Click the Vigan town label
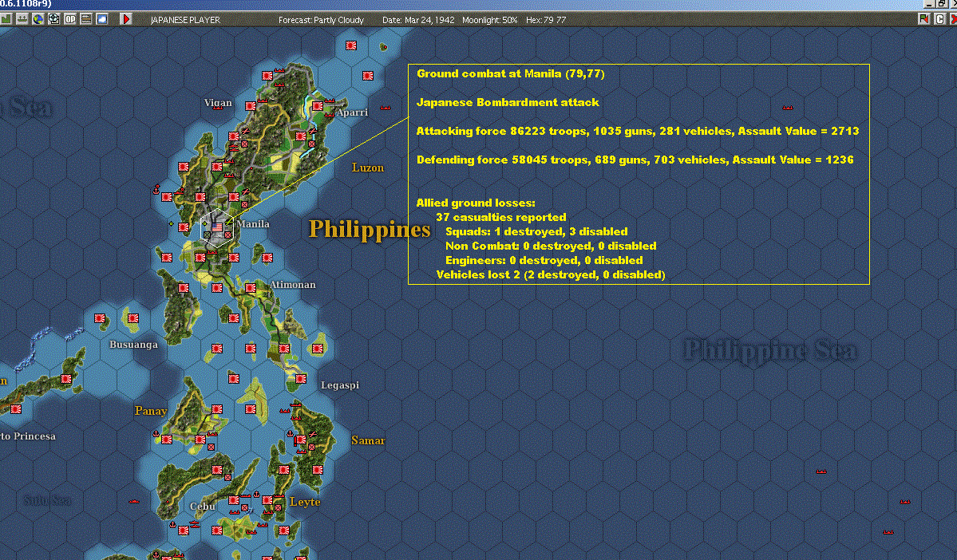 [218, 102]
